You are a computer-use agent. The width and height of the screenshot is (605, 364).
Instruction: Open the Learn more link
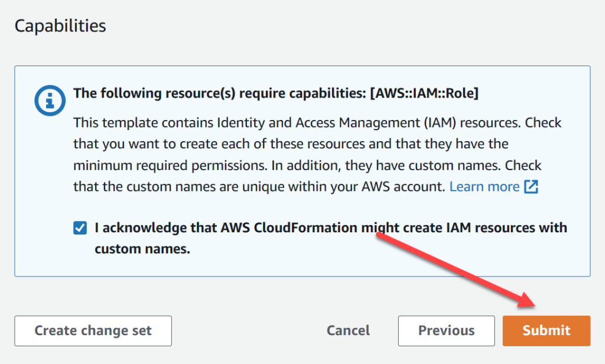coord(484,187)
